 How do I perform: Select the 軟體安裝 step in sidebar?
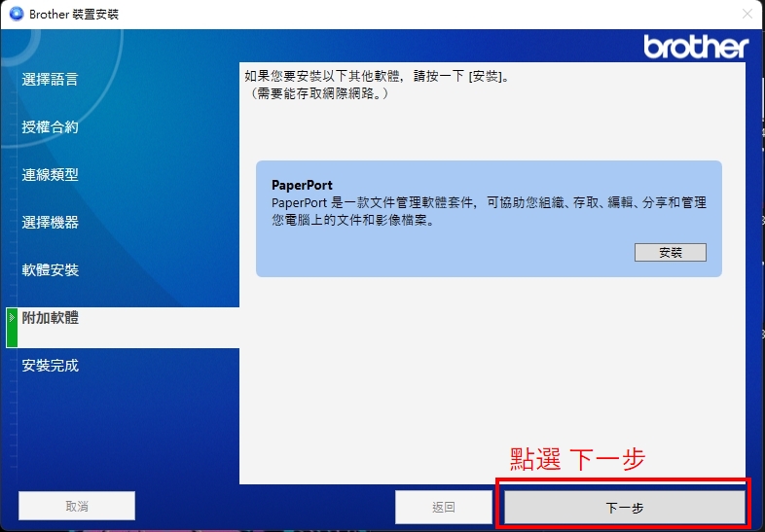click(x=50, y=269)
